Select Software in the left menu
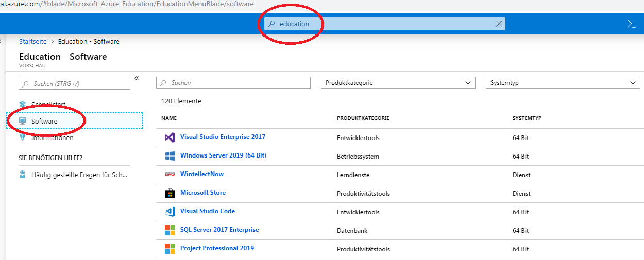This screenshot has width=644, height=260. click(x=44, y=121)
